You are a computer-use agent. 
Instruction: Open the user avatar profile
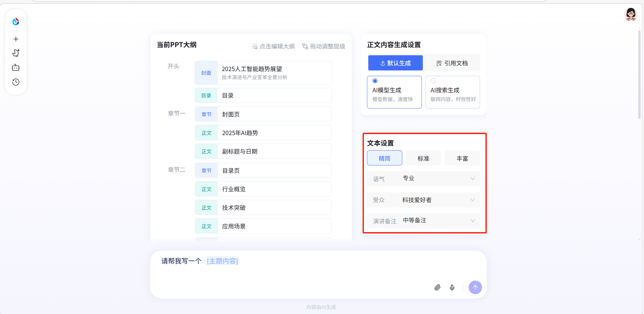630,14
